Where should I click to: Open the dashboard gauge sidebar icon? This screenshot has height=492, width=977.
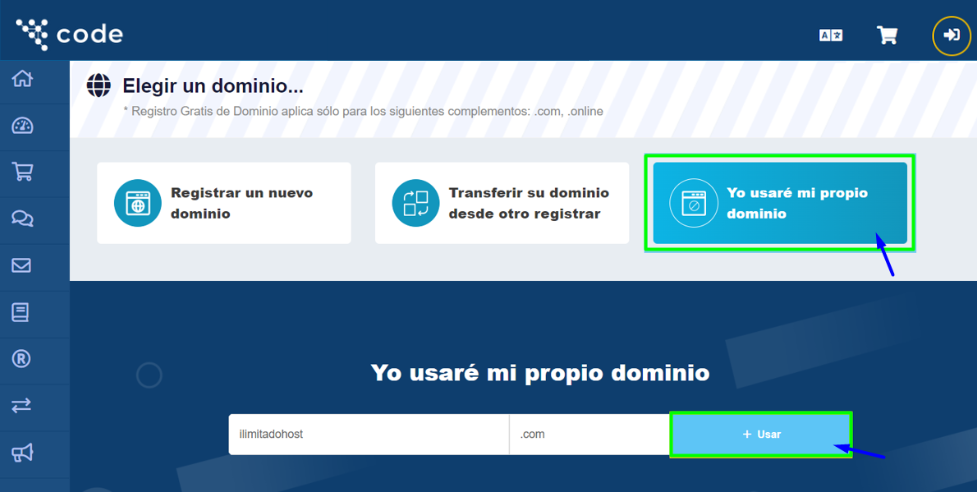tap(22, 126)
